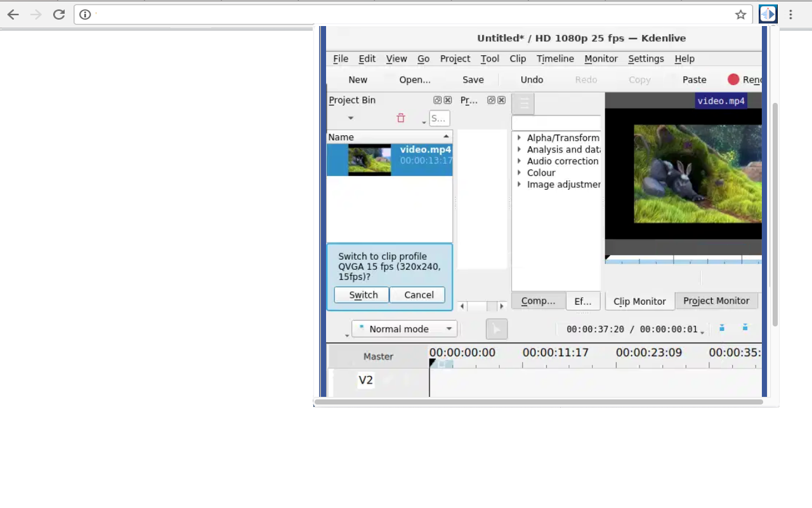The width and height of the screenshot is (812, 508).
Task: Open the effects list hamburger menu
Action: 523,104
